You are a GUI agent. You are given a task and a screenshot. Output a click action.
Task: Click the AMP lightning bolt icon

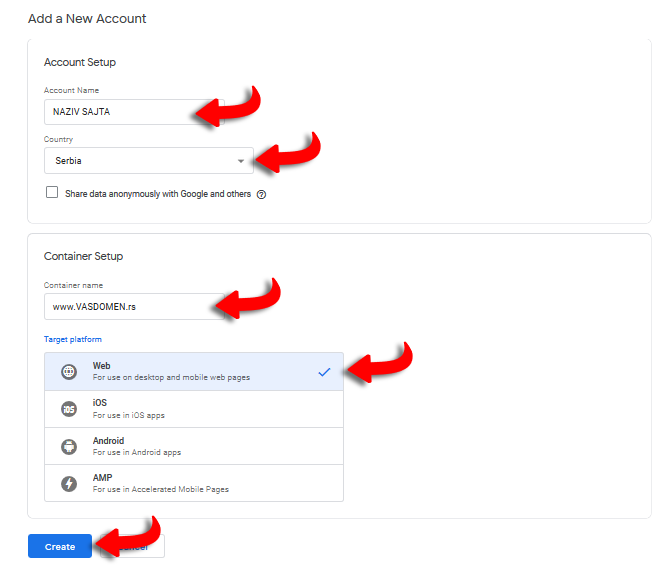[69, 483]
